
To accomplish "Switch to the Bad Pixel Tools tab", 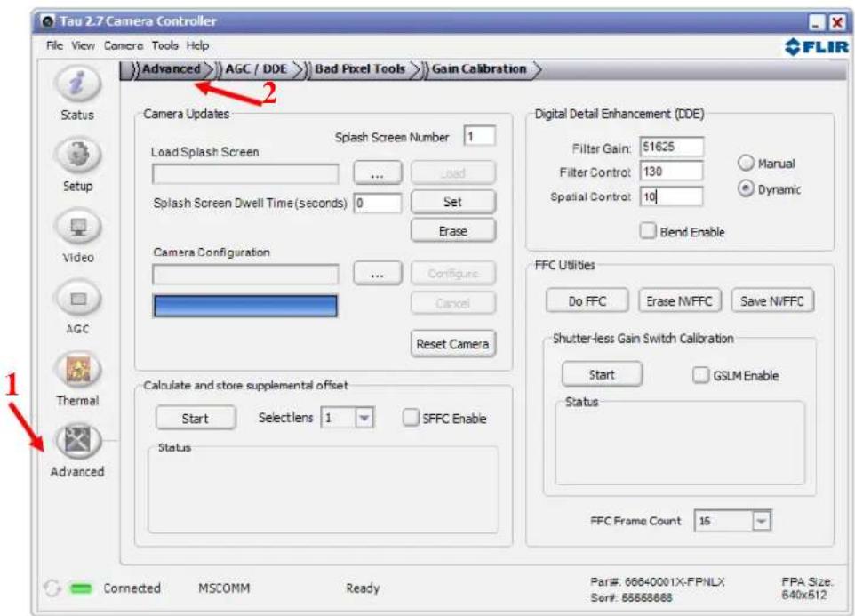I will (360, 69).
